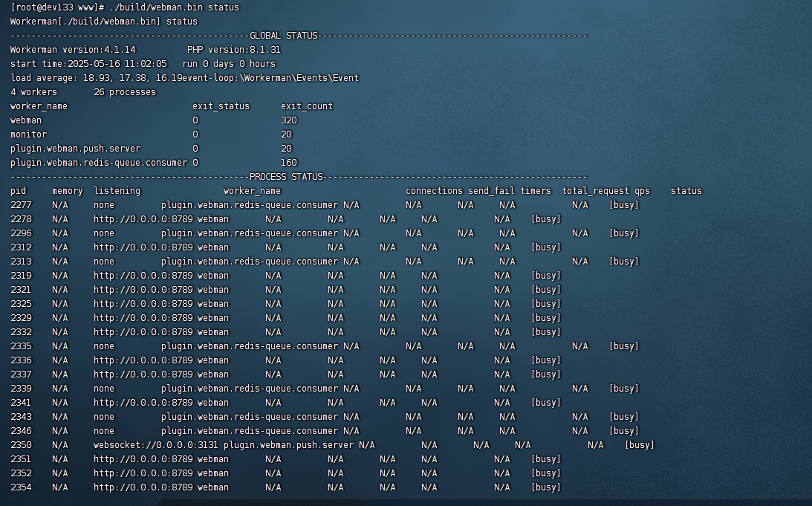
Task: Click '26 processes' text
Action: pos(125,92)
